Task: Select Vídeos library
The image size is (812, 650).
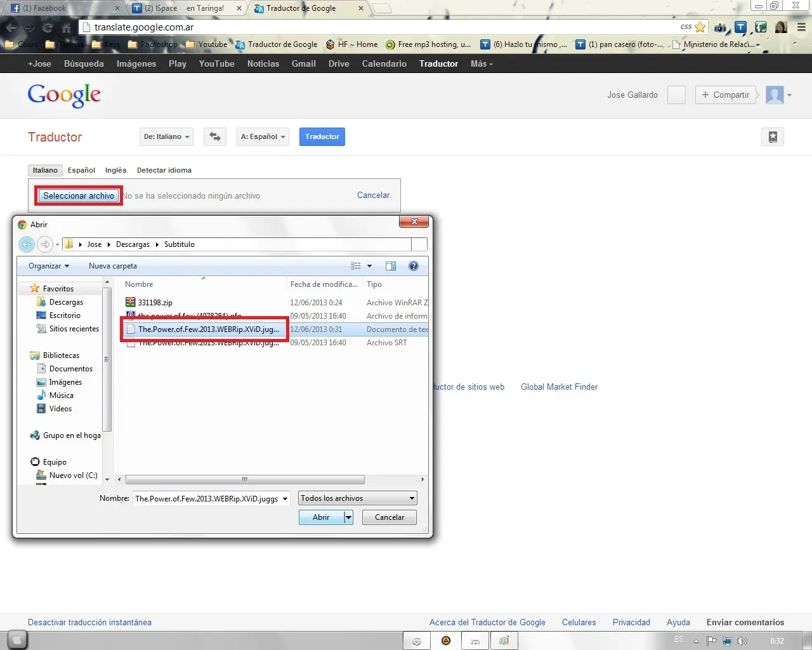Action: [60, 409]
